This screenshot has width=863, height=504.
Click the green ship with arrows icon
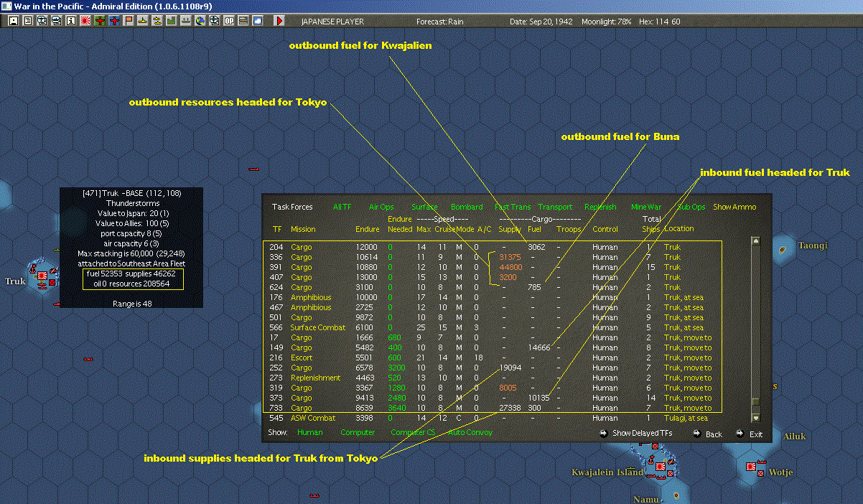coord(186,21)
